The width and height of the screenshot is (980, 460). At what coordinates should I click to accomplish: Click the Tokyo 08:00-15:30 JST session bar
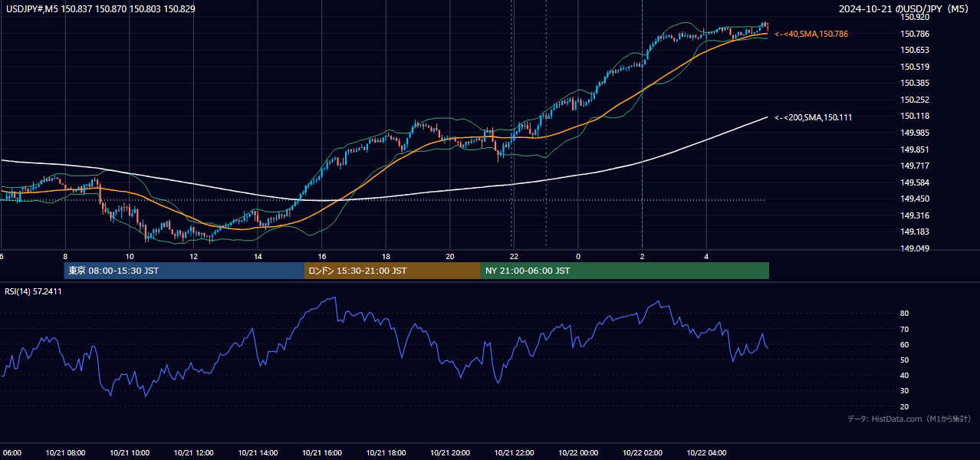point(184,271)
